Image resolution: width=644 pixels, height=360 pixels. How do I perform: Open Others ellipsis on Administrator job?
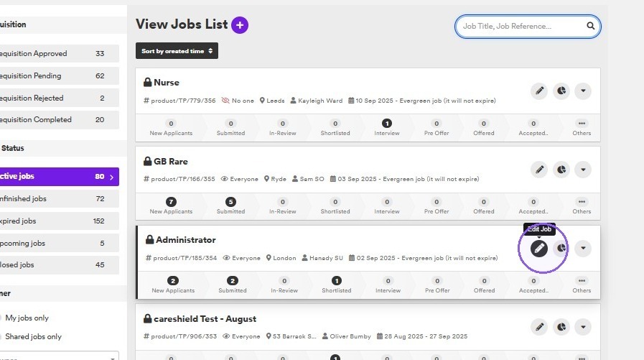(x=582, y=285)
